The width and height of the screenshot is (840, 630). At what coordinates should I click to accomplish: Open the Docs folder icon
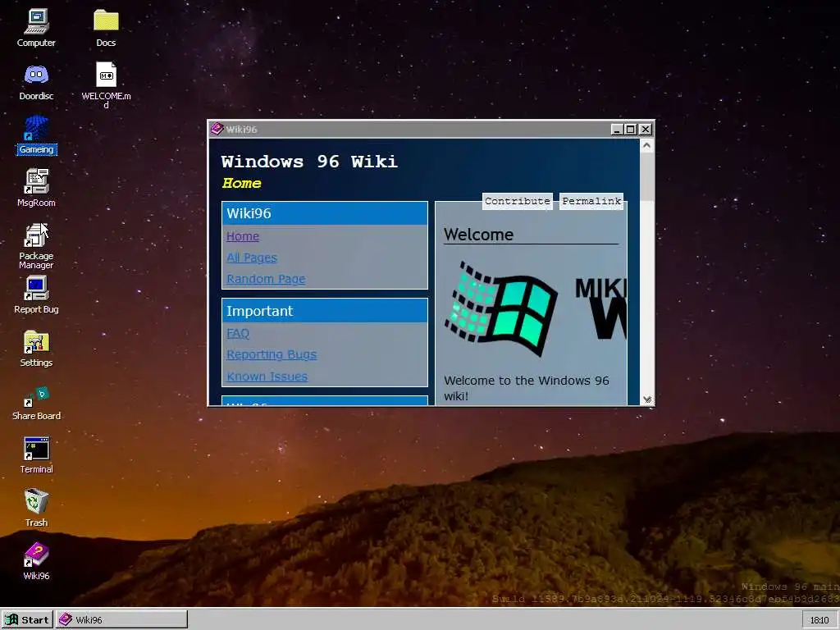pos(106,28)
